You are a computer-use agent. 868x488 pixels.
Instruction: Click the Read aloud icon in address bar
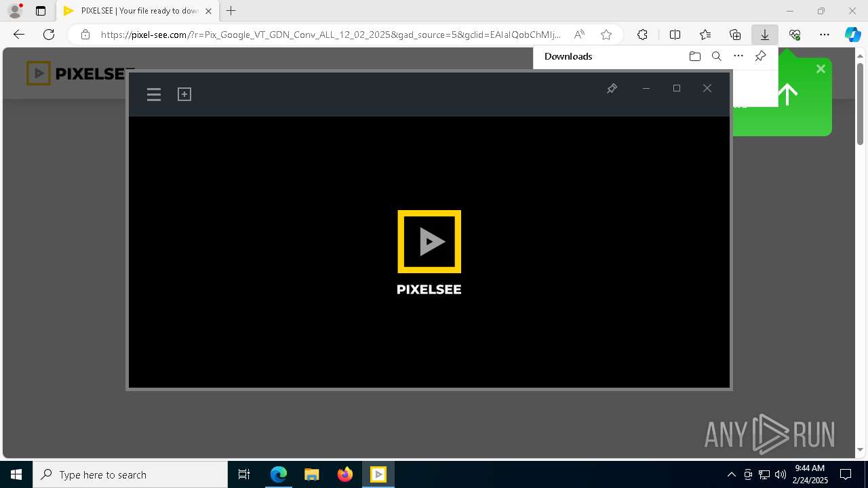coord(579,35)
